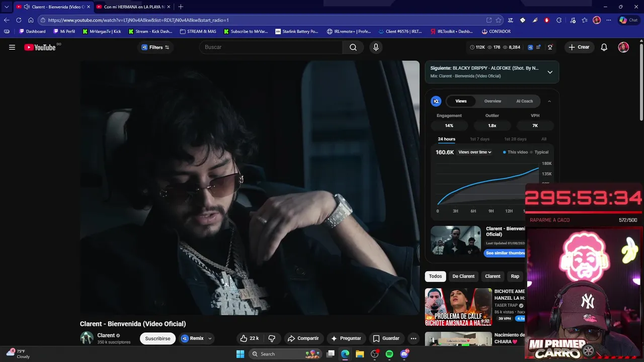This screenshot has height=362, width=644.
Task: Collapse the vidIQ stats panel chevron
Action: click(x=549, y=101)
